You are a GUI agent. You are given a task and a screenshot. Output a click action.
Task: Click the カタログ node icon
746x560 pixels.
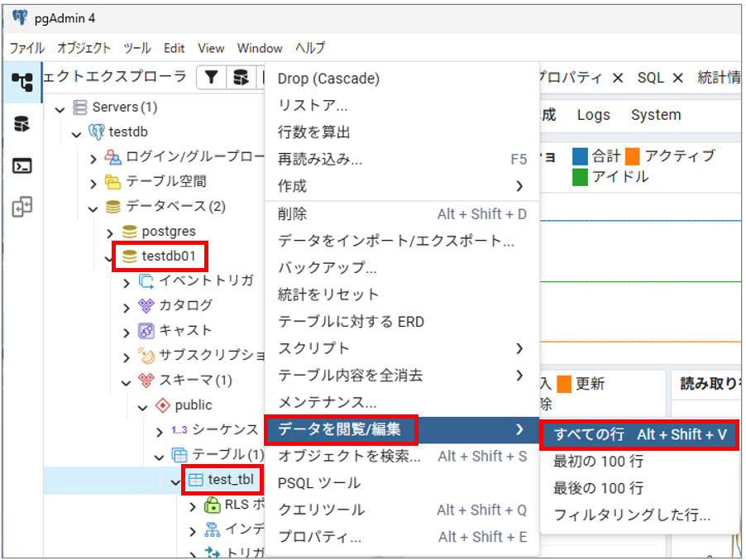pyautogui.click(x=146, y=305)
